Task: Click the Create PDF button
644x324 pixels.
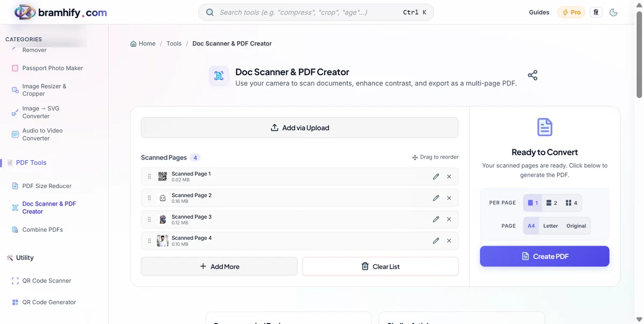Action: pyautogui.click(x=545, y=256)
